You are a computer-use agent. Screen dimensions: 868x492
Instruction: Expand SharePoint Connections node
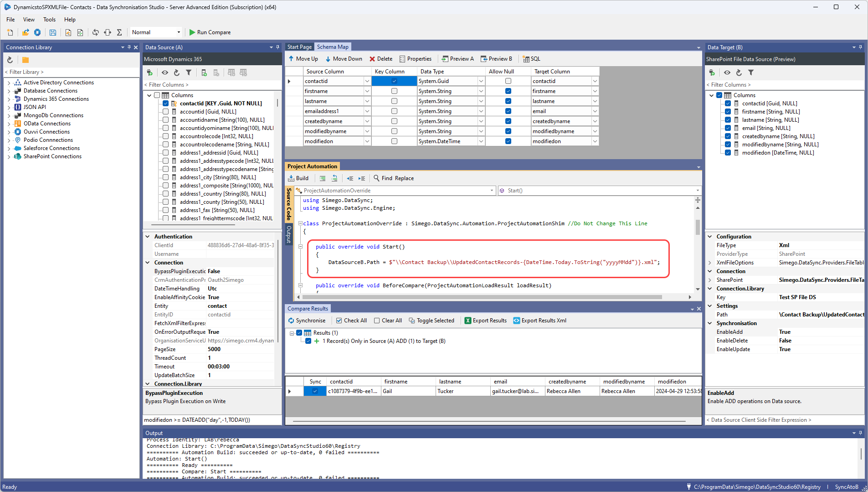pos(9,156)
